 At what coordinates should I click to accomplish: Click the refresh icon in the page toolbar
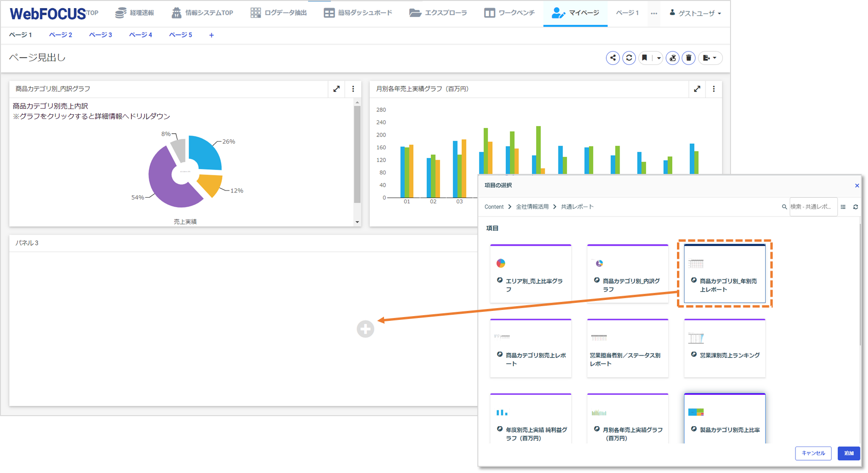629,57
